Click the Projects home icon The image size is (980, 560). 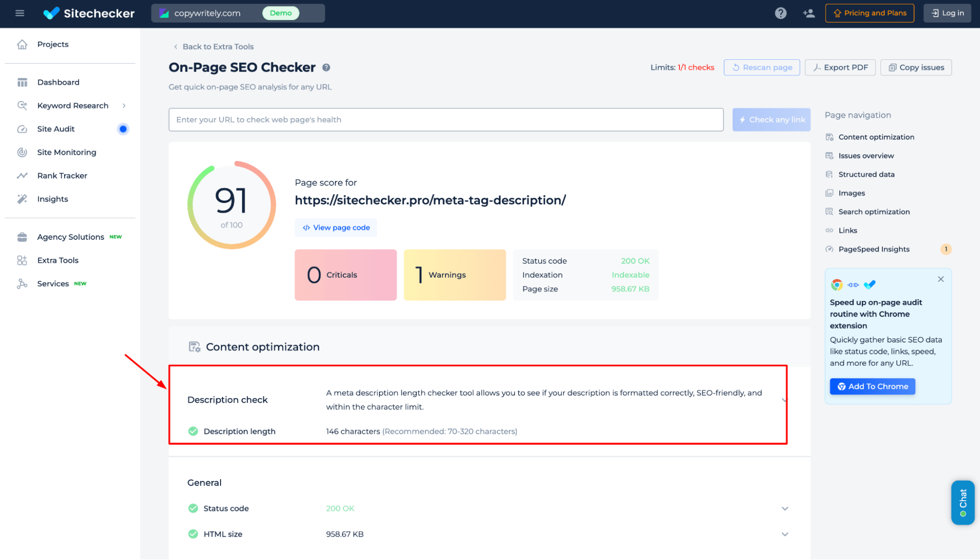click(x=22, y=44)
